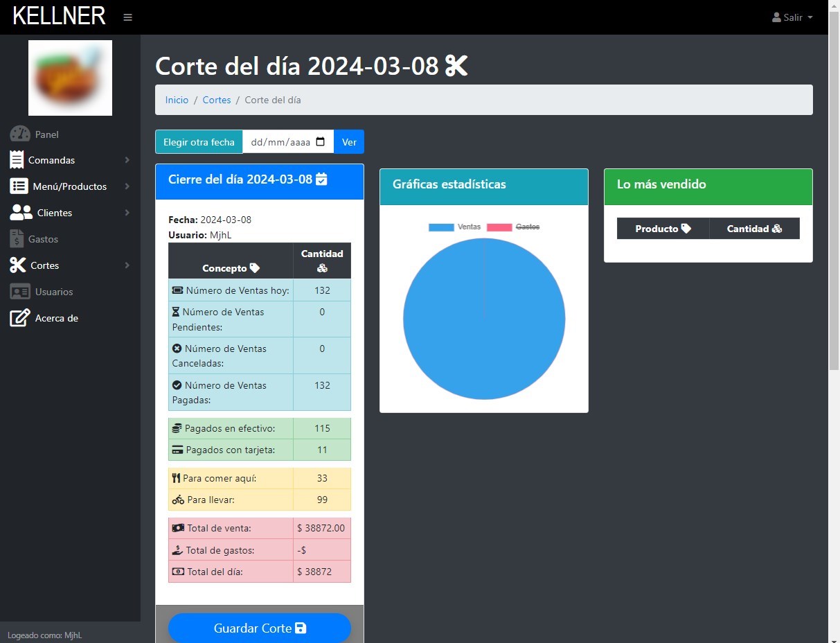
Task: Click the Usuarios ID card icon
Action: coord(20,292)
